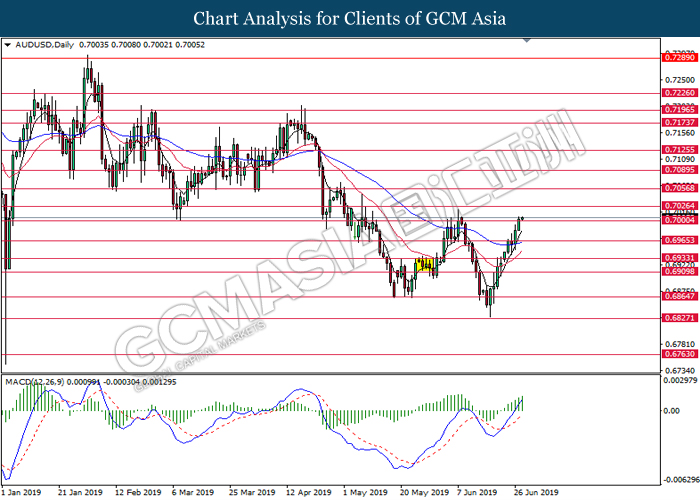The height and width of the screenshot is (500, 700).
Task: Click the 0.71560 price axis value
Action: pyautogui.click(x=680, y=133)
